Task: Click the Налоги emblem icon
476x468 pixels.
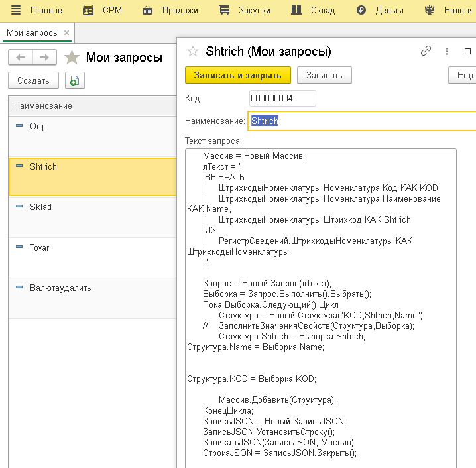Action: (429, 10)
